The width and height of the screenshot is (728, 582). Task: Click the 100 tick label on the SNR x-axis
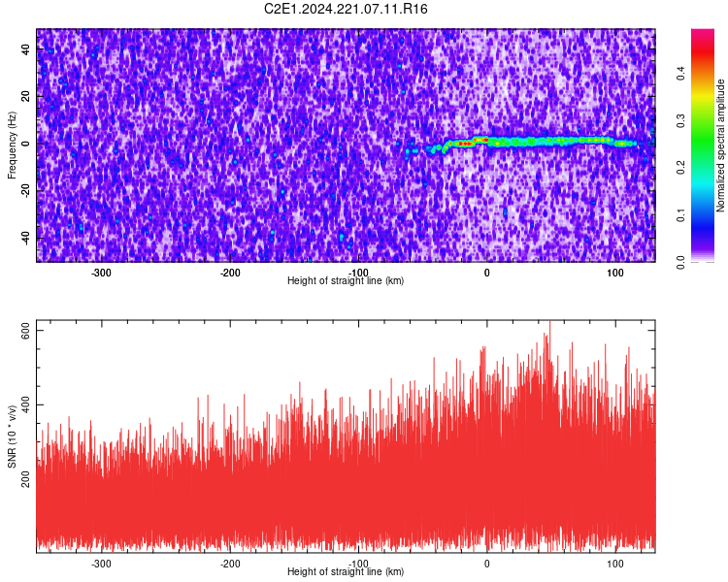click(x=615, y=564)
